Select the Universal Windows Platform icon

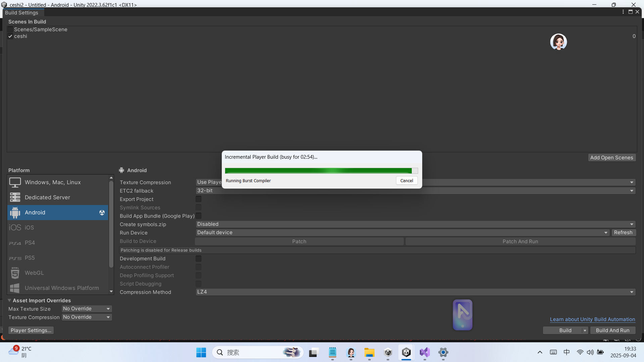click(x=15, y=288)
